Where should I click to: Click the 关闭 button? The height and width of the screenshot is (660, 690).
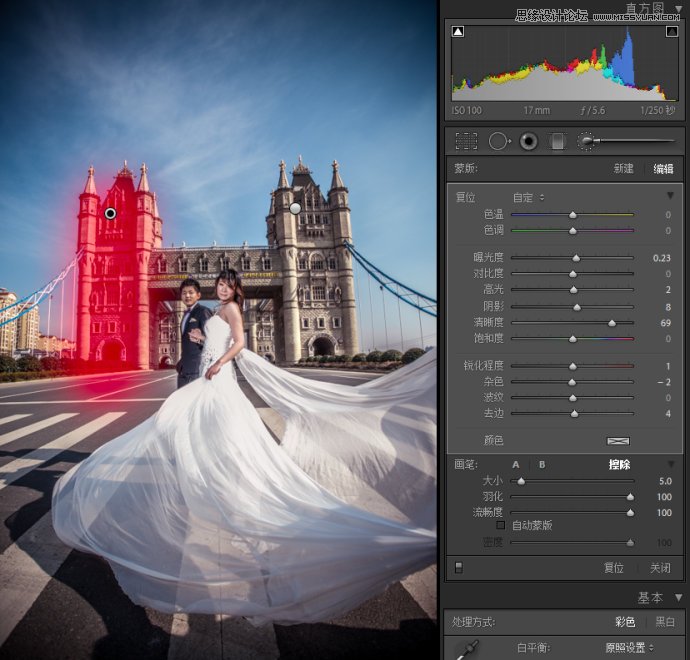click(x=660, y=567)
